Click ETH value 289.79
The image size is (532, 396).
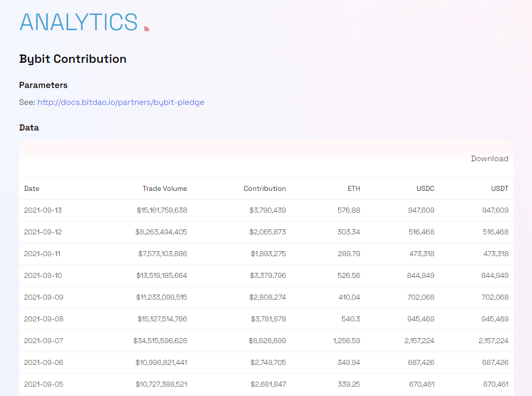pos(349,254)
